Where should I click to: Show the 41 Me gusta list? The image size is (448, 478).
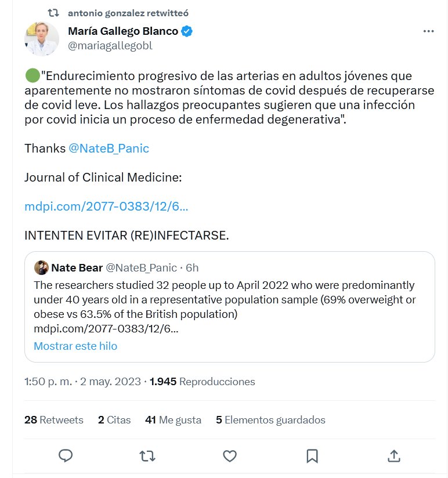coord(173,420)
